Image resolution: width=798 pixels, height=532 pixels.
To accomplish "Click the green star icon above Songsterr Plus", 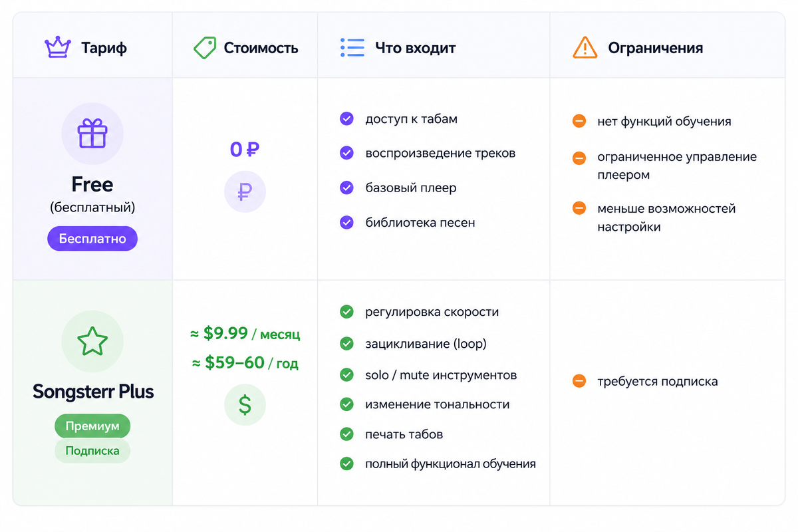I will coord(92,341).
